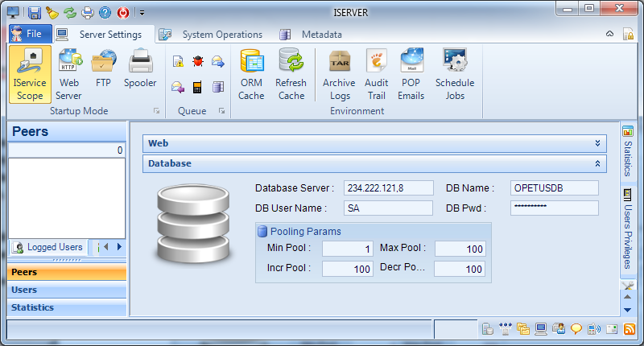
Task: Click the tools icon in right sidebar
Action: click(628, 286)
